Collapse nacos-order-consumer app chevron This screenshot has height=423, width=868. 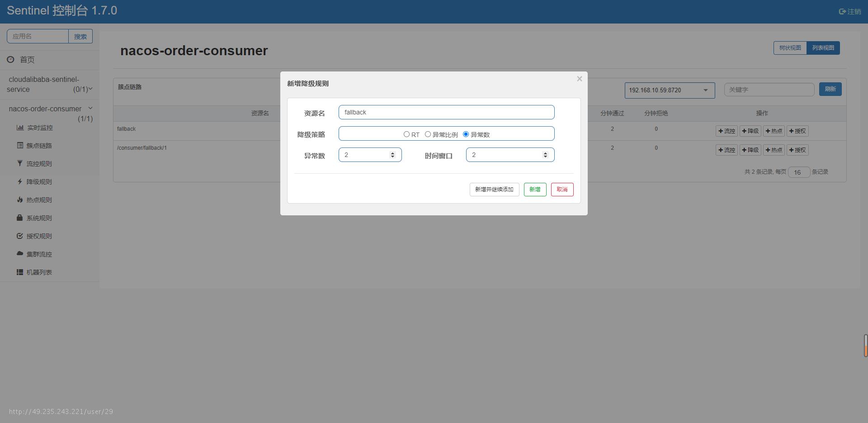90,108
